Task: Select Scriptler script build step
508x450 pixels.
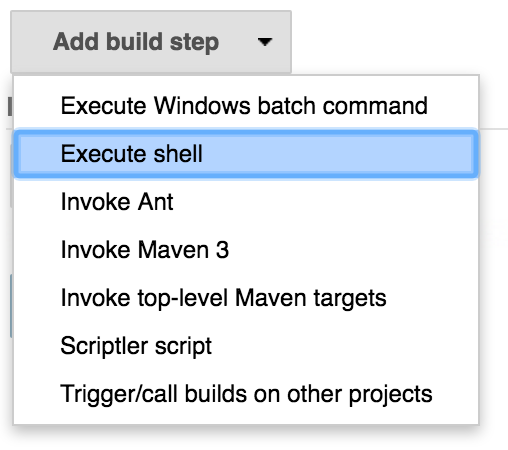Action: pos(246,346)
